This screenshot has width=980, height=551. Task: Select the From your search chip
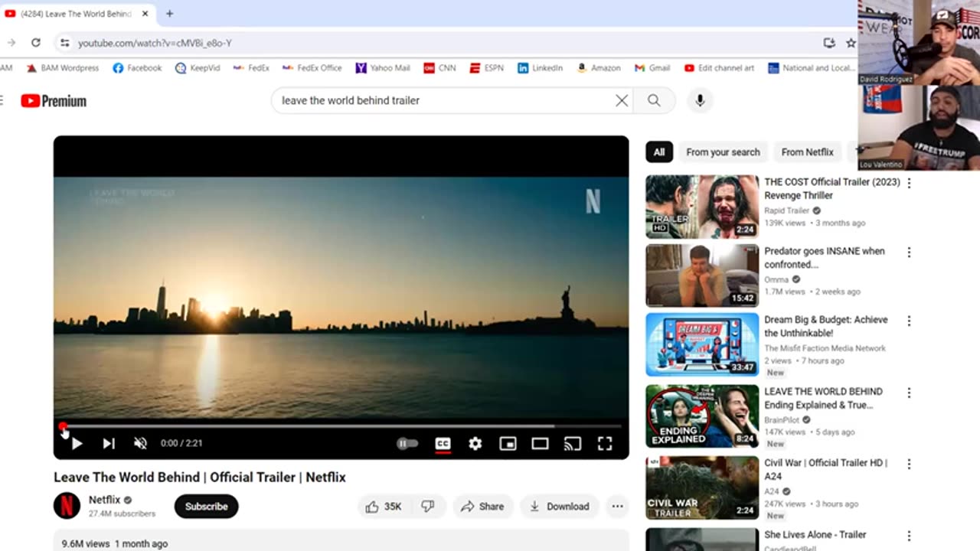pos(723,152)
